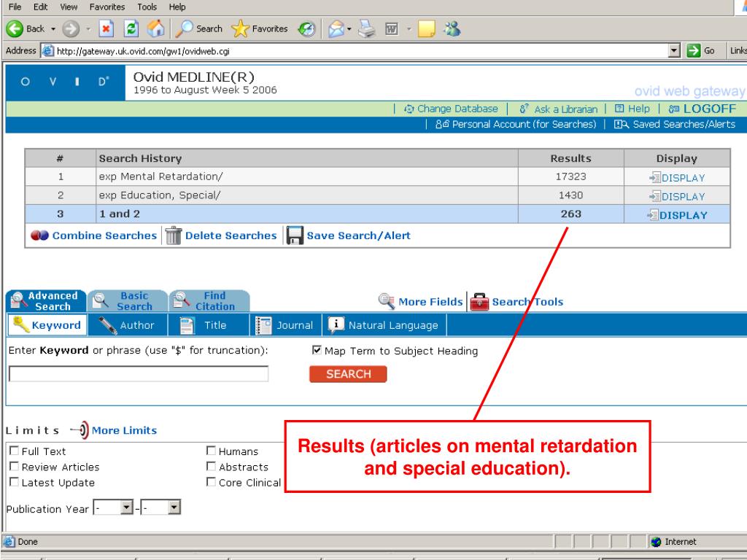Click the Edit with Word icon
747x560 pixels.
(x=392, y=29)
